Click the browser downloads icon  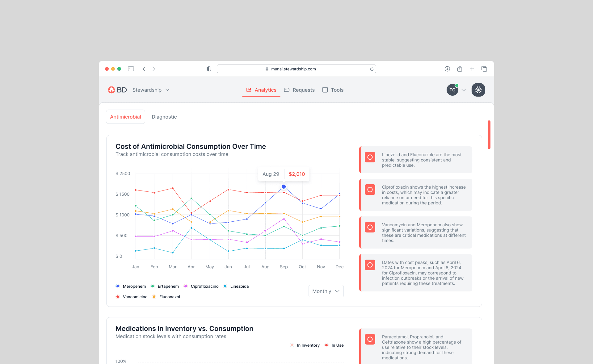(x=447, y=69)
